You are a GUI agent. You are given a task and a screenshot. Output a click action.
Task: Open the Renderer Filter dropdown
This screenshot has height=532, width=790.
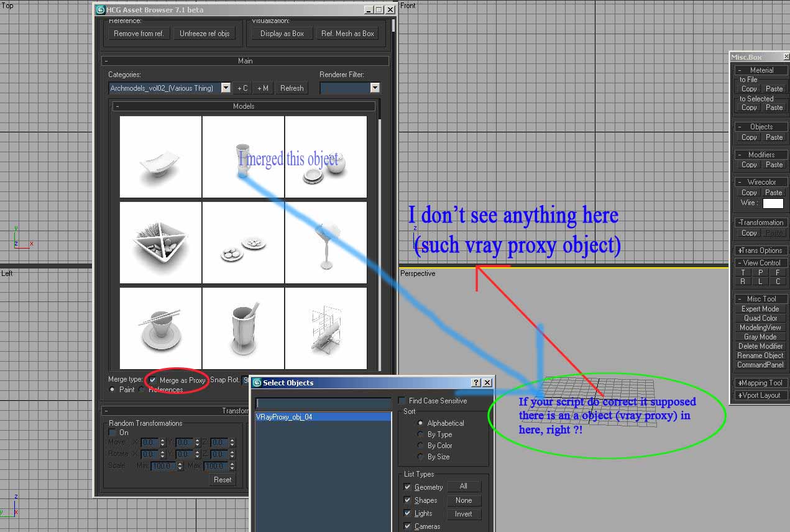(x=375, y=88)
